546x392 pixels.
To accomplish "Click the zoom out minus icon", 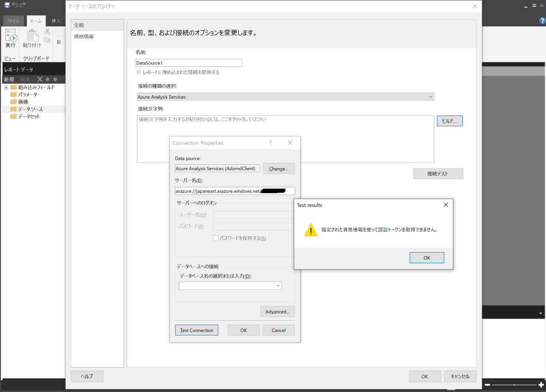I will (x=487, y=385).
